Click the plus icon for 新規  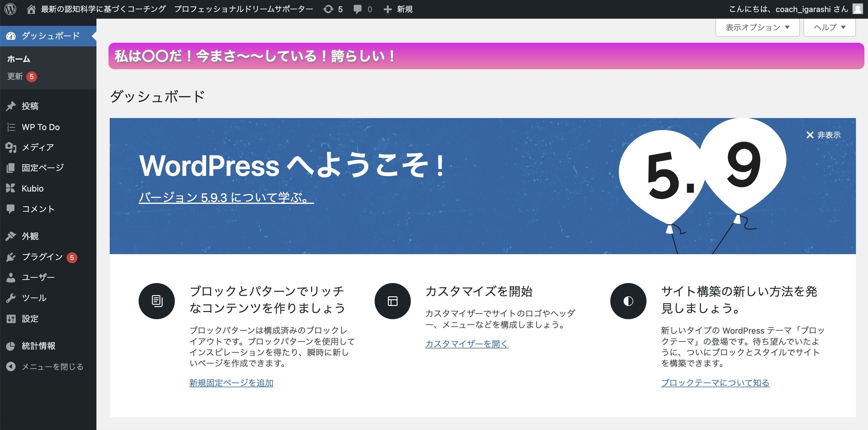pos(388,9)
